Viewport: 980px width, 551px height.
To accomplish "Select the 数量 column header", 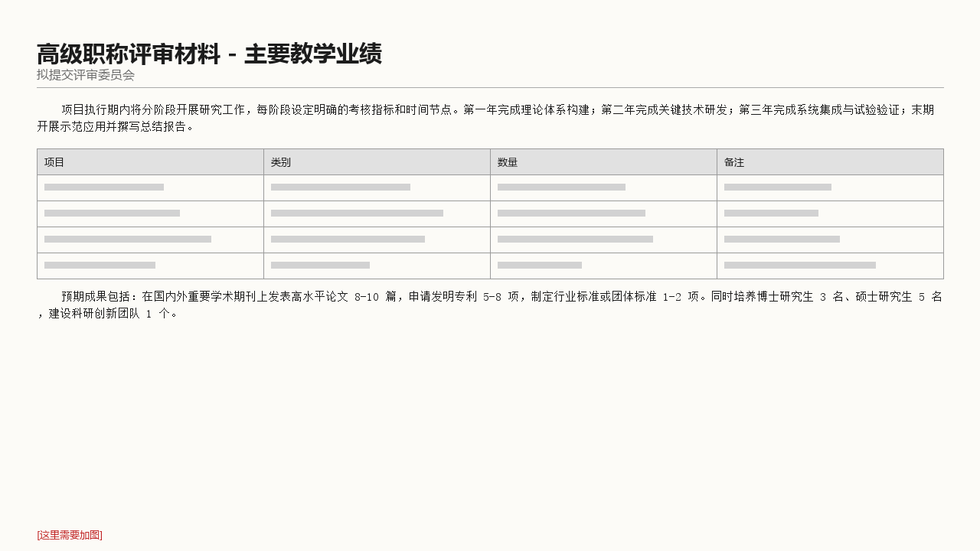I will (x=603, y=162).
